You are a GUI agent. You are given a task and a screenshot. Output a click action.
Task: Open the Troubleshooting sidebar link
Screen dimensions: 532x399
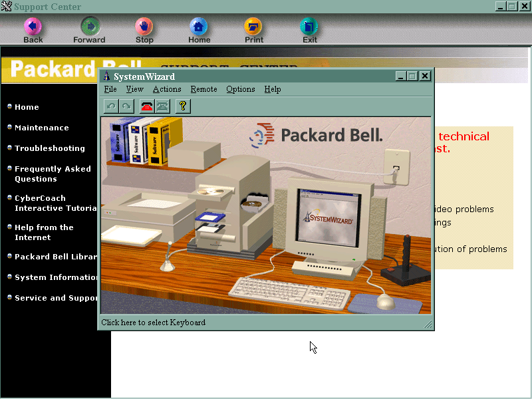(x=50, y=148)
